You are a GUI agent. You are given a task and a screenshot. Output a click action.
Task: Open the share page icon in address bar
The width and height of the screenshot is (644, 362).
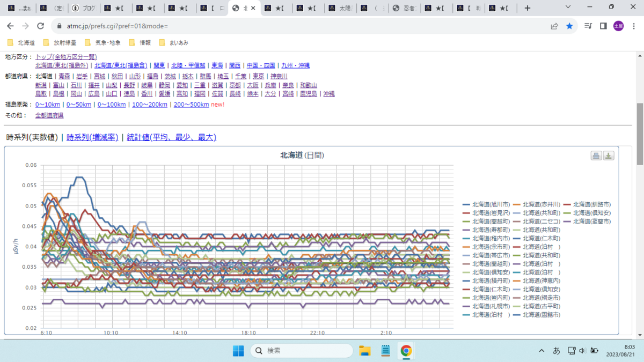554,26
